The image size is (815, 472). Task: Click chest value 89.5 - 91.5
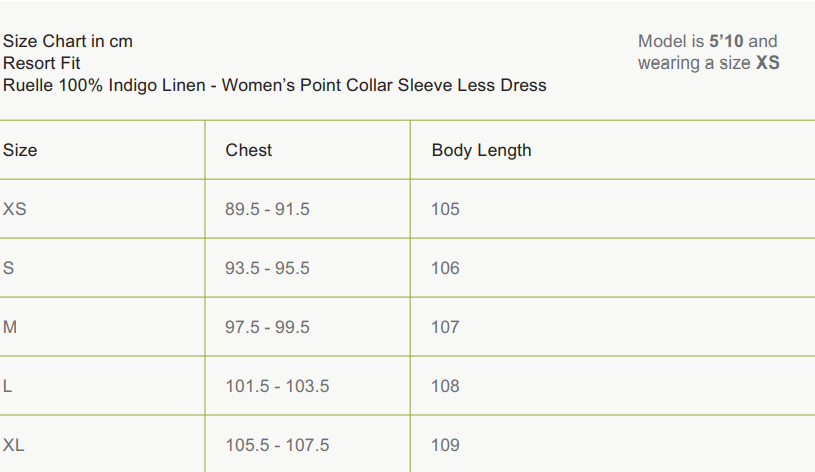pyautogui.click(x=267, y=209)
